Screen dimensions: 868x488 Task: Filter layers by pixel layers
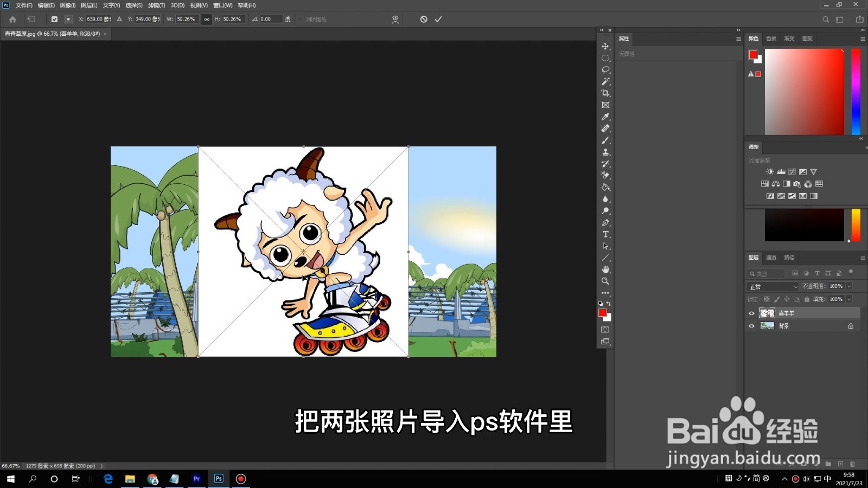[x=795, y=273]
